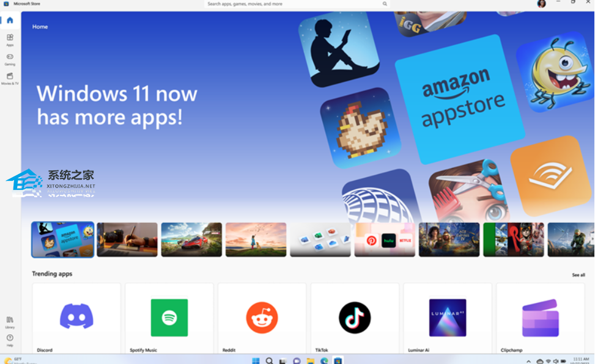Open File Explorer from the taskbar
The image size is (595, 364).
coord(311,361)
